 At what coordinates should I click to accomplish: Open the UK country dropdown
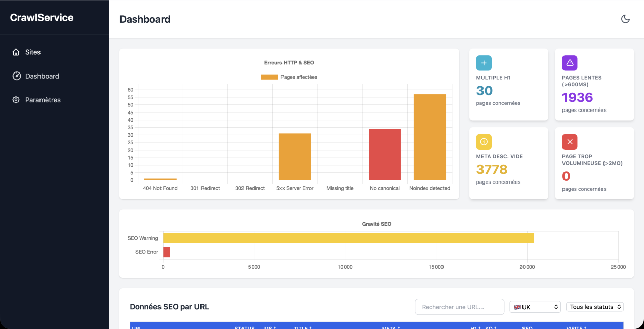click(535, 307)
